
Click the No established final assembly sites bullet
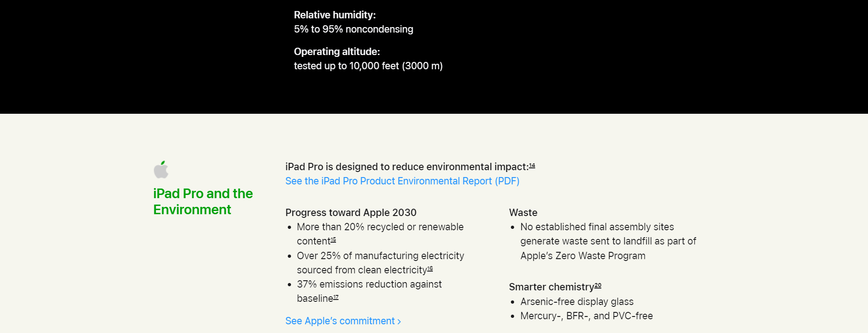(x=608, y=241)
